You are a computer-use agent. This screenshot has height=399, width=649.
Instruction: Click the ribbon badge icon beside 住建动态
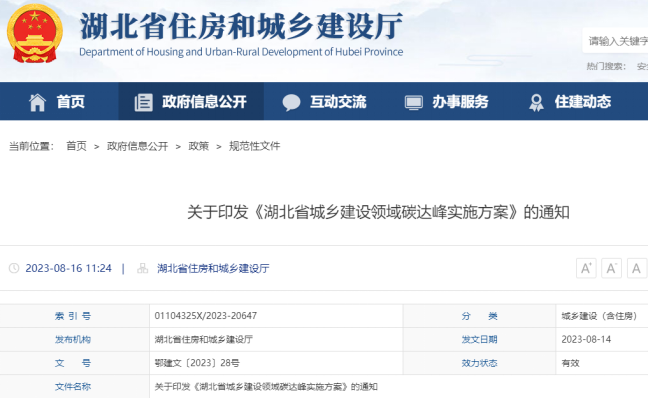click(536, 102)
